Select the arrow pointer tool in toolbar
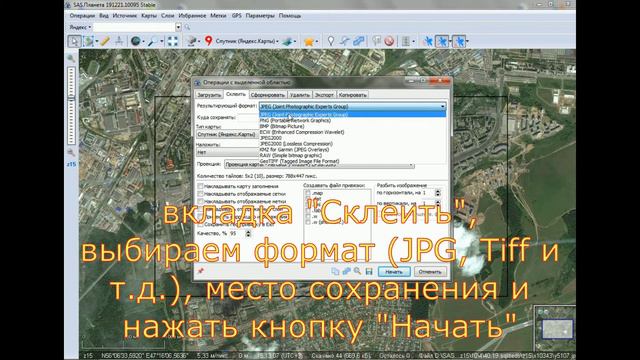Viewport: 640px width, 360px height. [x=75, y=41]
